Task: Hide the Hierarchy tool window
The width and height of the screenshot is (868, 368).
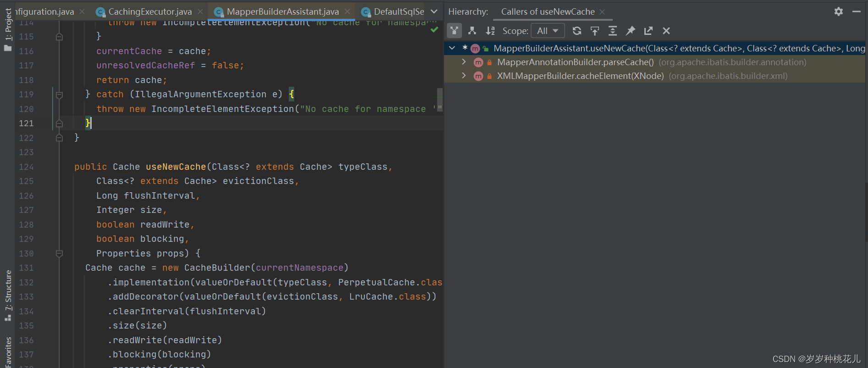Action: coord(857,11)
